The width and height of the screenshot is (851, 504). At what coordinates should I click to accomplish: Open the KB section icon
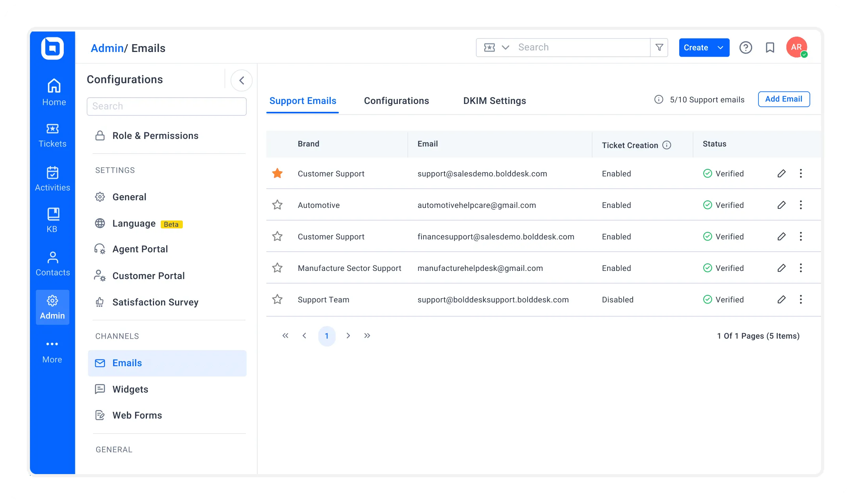[52, 214]
